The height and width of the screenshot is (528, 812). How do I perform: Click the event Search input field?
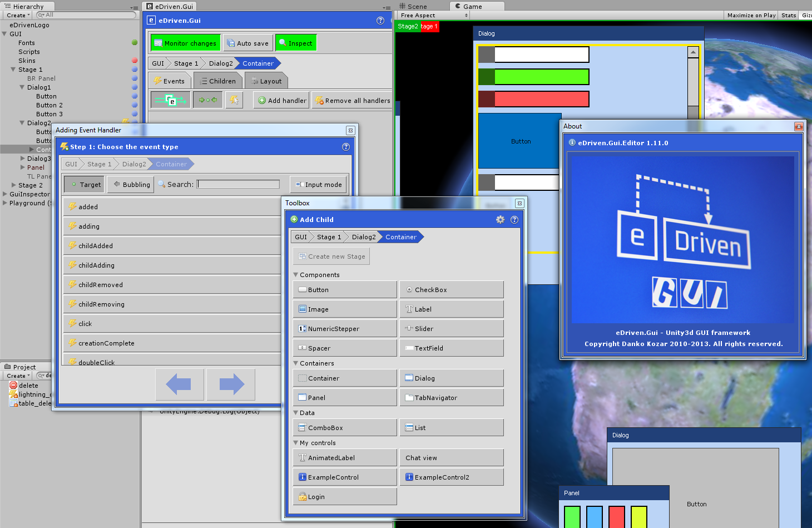tap(238, 184)
